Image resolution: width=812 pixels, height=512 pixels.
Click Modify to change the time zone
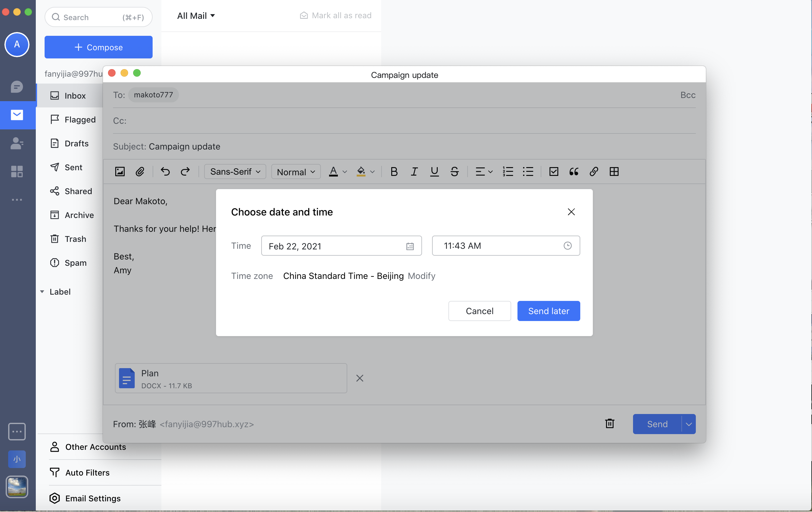coord(421,276)
